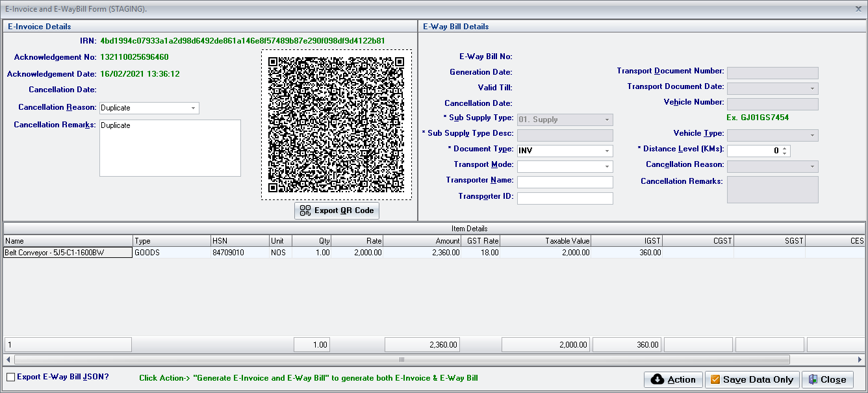Viewport: 868px width, 393px height.
Task: Click the right arrow of horizontal scrollbar
Action: coord(860,359)
